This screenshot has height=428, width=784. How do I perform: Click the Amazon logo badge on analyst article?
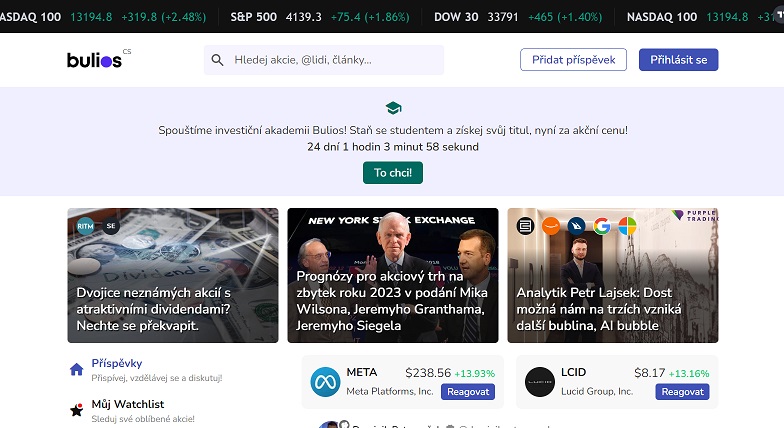(550, 226)
